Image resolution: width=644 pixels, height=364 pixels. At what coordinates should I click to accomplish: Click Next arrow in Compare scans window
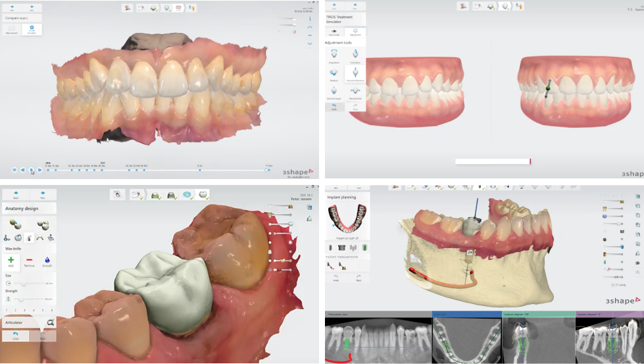(32, 7)
